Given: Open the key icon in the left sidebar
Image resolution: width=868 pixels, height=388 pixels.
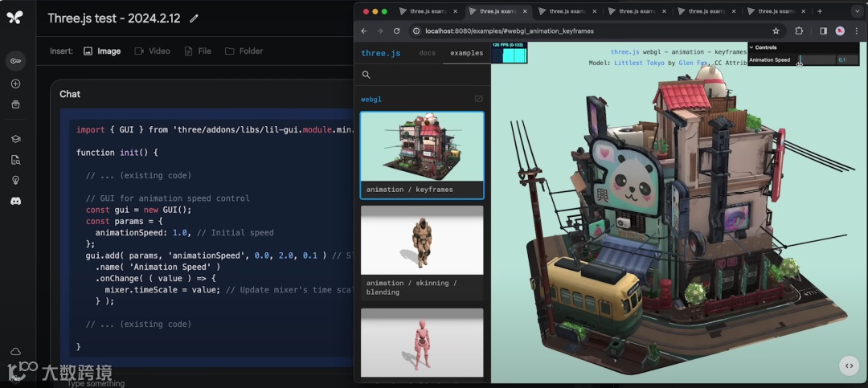Looking at the screenshot, I should (15, 60).
